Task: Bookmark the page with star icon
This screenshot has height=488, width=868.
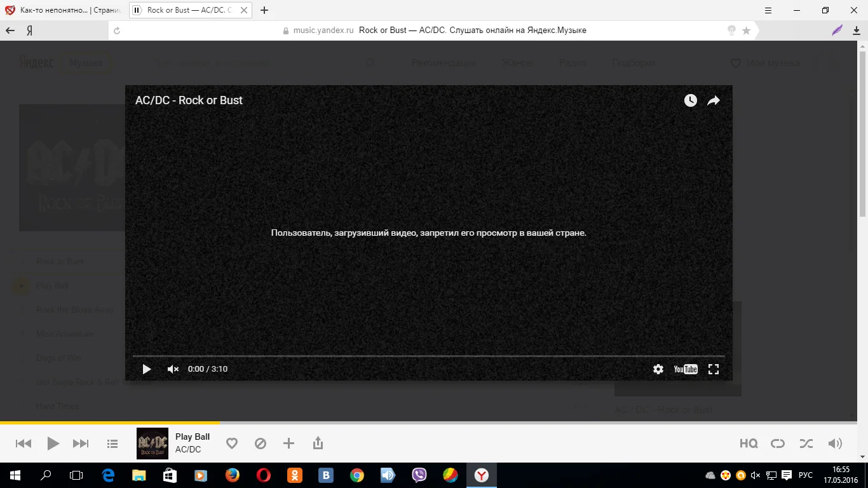Action: (x=746, y=30)
